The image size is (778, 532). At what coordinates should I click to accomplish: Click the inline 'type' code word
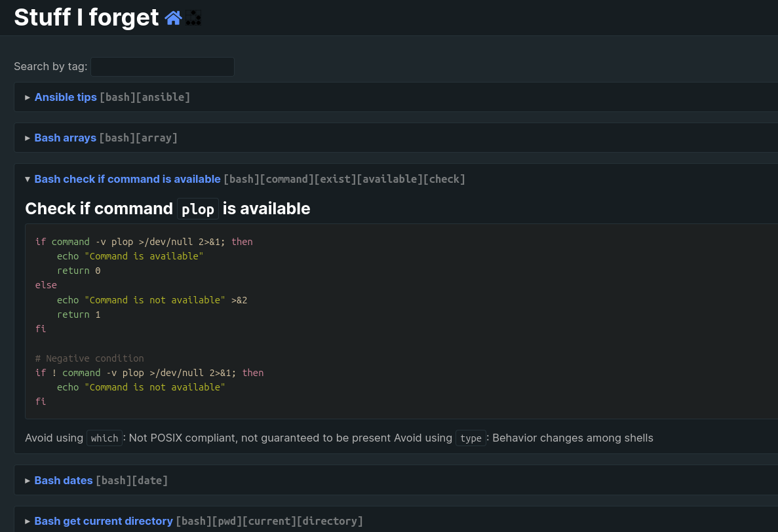[471, 438]
